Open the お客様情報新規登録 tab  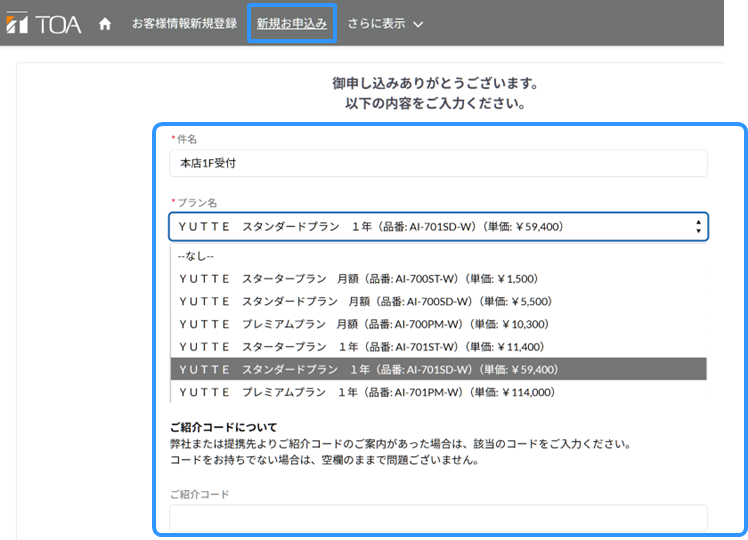pos(184,24)
